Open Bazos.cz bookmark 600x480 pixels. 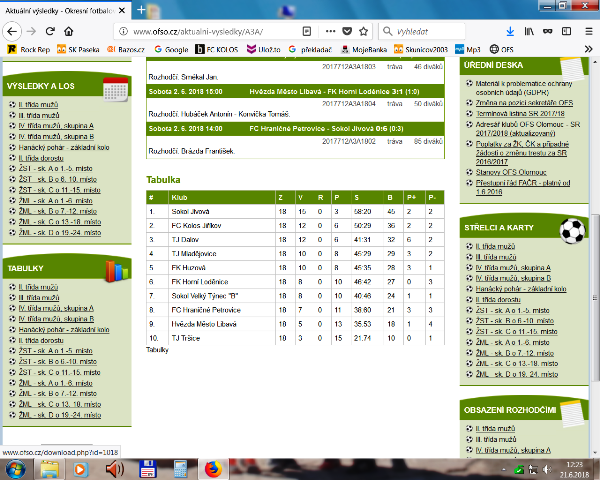[x=126, y=49]
